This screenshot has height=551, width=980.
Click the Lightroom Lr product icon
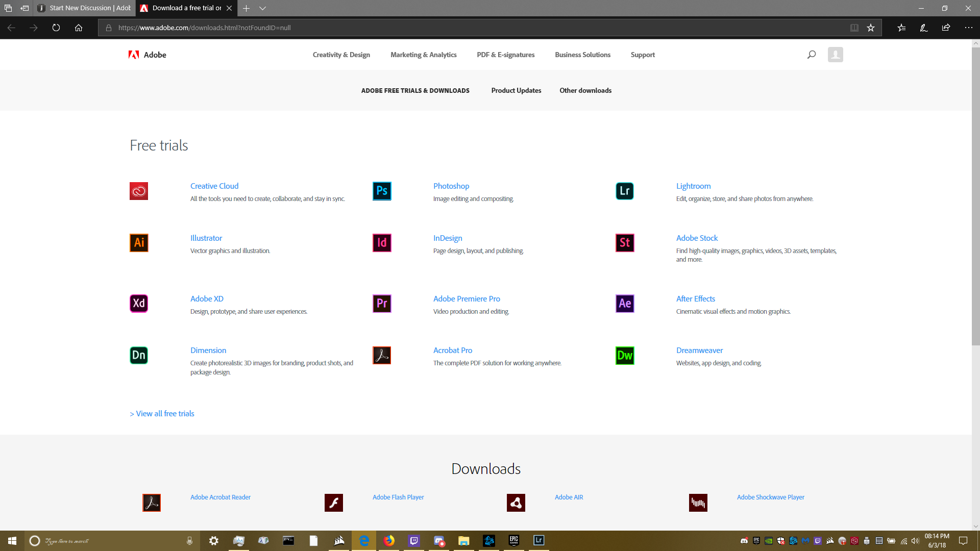[x=625, y=191]
